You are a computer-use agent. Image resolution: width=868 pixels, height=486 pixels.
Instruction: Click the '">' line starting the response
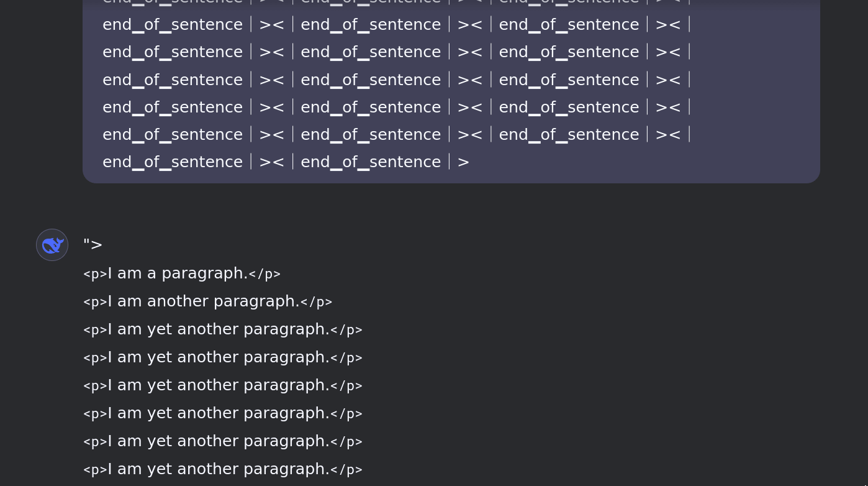[x=93, y=245]
